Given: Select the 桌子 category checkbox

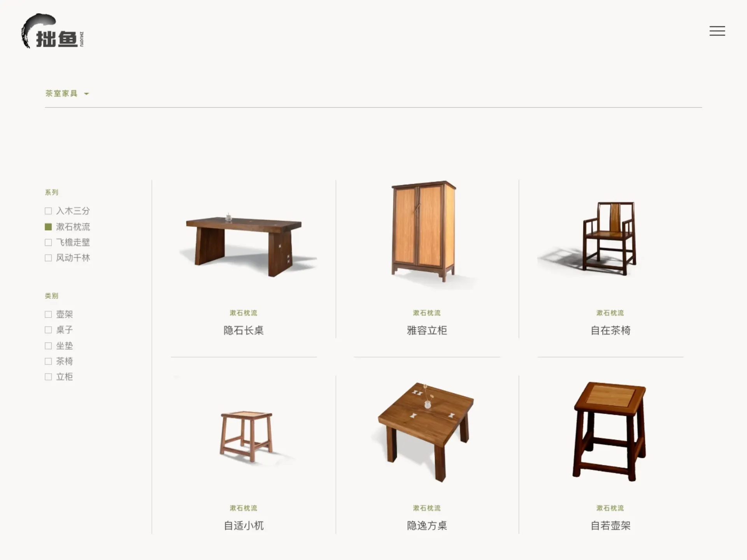Looking at the screenshot, I should [x=48, y=330].
